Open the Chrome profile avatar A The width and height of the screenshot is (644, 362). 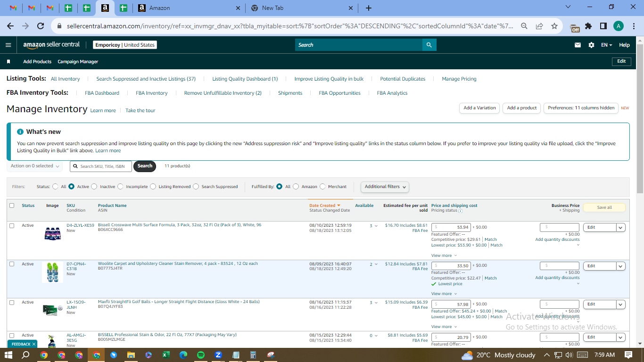(619, 26)
